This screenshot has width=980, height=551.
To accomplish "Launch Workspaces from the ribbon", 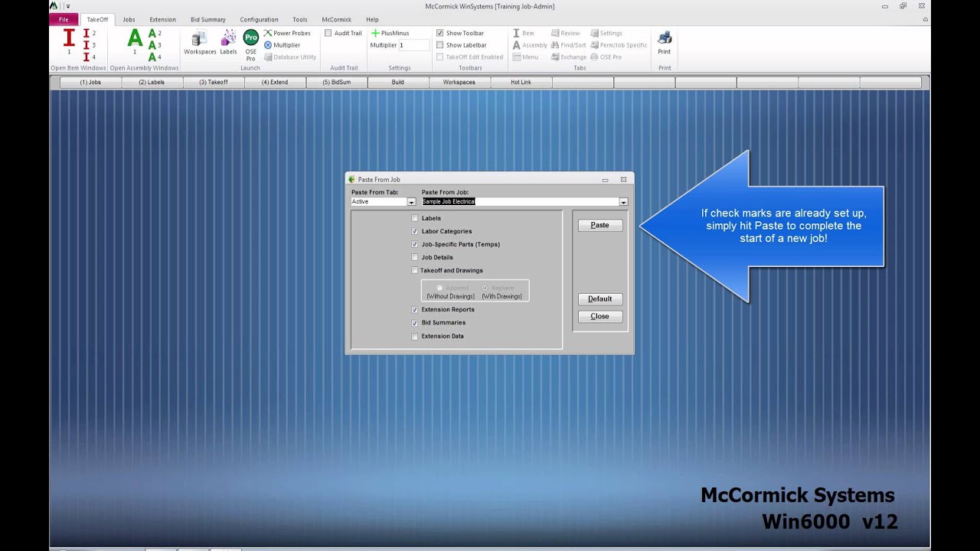I will point(200,43).
